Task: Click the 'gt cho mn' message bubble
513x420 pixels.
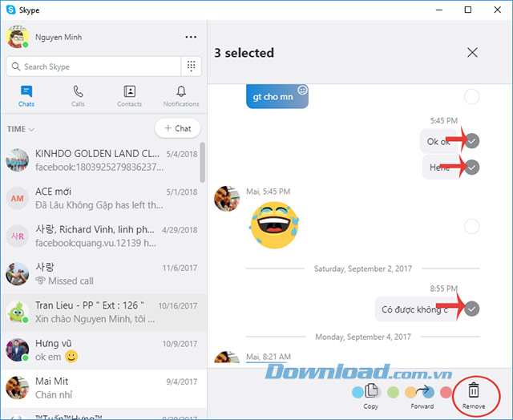Action: 277,96
